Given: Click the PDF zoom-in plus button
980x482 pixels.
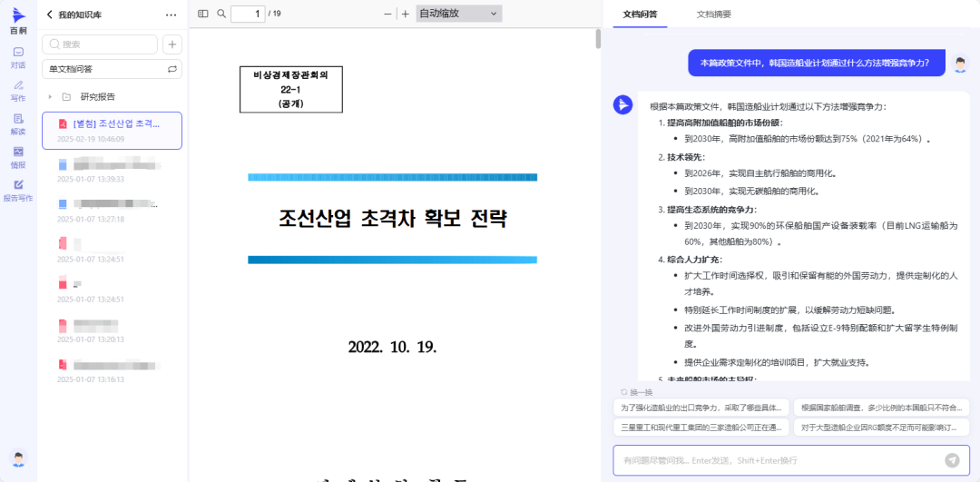Looking at the screenshot, I should [405, 14].
